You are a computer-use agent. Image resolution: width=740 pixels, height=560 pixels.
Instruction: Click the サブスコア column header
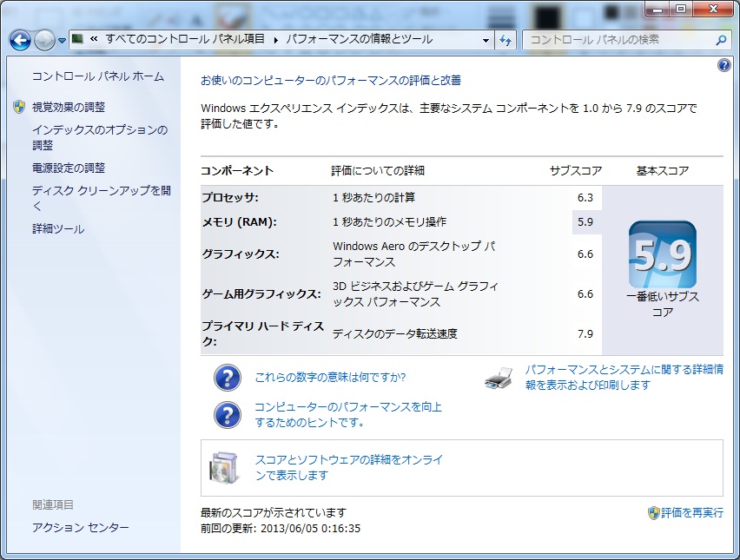[576, 170]
